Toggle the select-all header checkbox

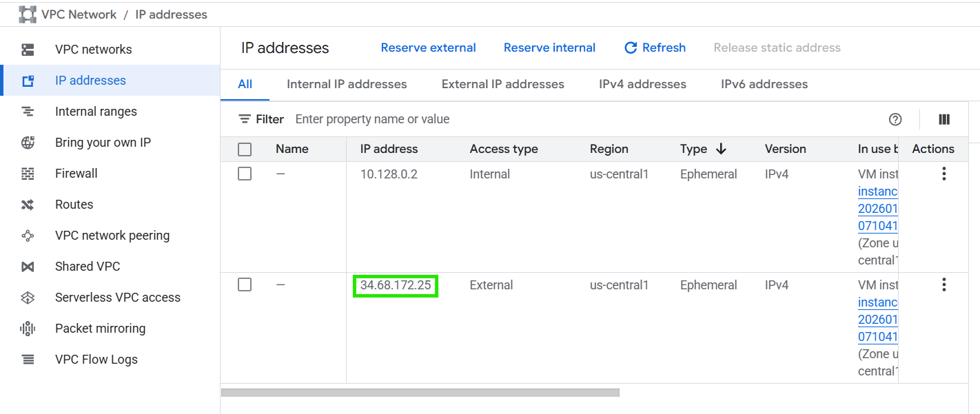coord(245,149)
